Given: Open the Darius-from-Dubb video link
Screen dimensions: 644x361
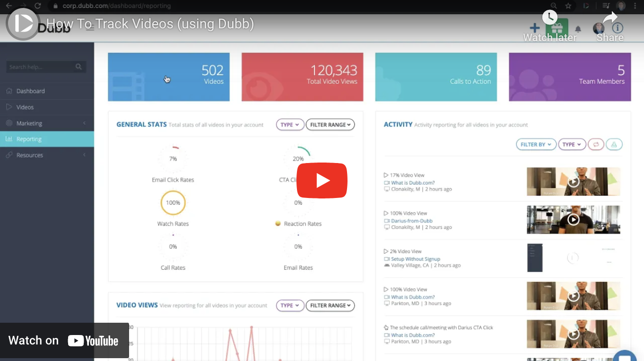Looking at the screenshot, I should pos(411,221).
